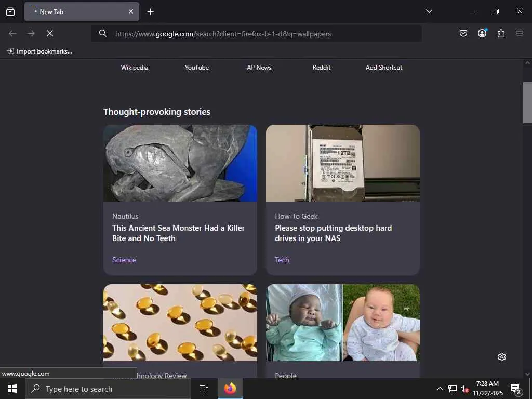Open the Firefox View icon
Image resolution: width=532 pixels, height=399 pixels.
tap(10, 11)
